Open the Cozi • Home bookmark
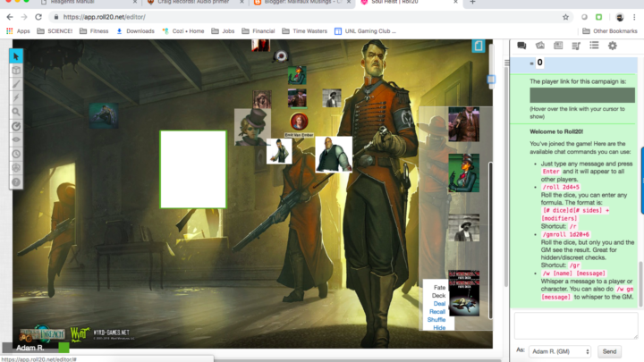 [183, 31]
